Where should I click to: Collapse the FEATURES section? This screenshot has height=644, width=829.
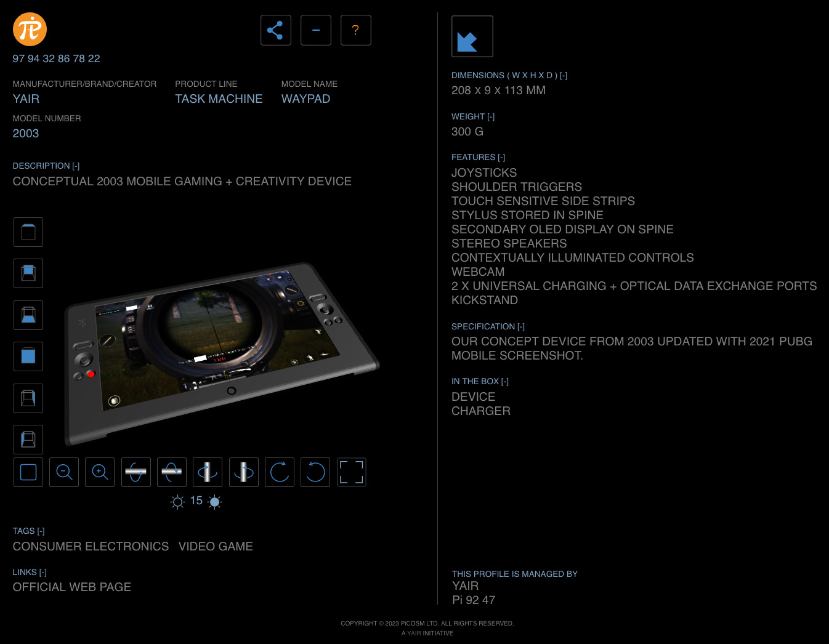(501, 158)
